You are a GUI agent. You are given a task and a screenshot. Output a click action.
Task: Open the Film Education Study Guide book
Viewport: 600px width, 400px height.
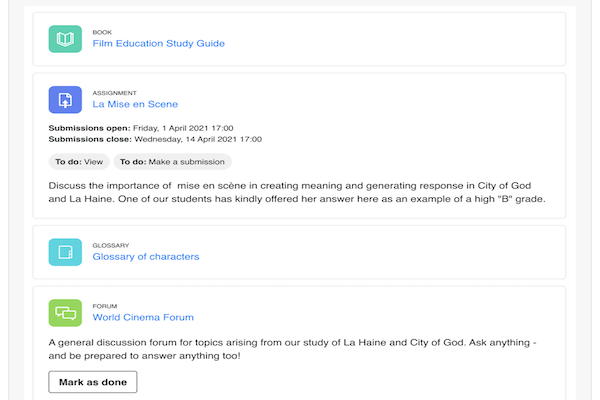158,44
